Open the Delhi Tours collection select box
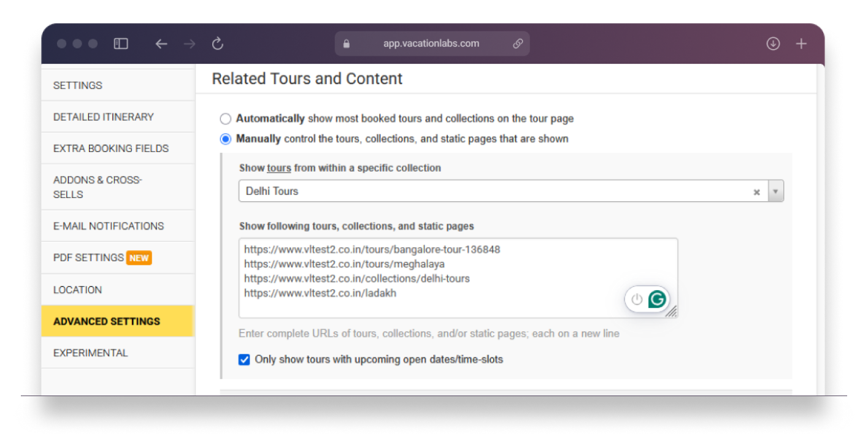The width and height of the screenshot is (868, 436). tap(491, 191)
